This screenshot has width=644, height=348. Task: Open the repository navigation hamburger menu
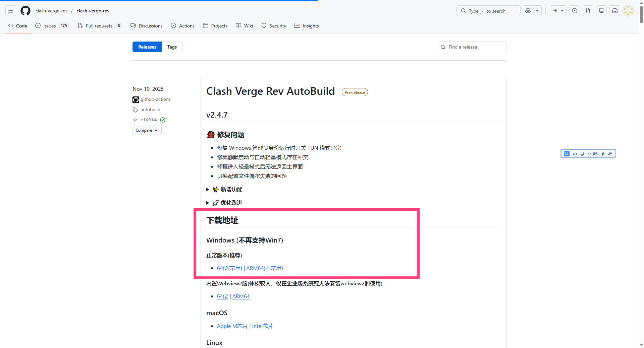point(10,11)
